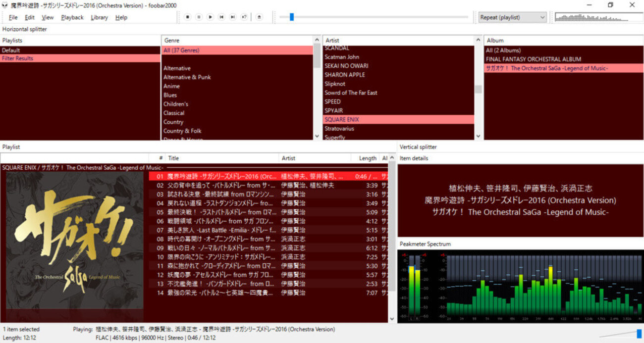Sort playlist by Title column header
Image resolution: width=644 pixels, height=343 pixels.
(x=222, y=158)
